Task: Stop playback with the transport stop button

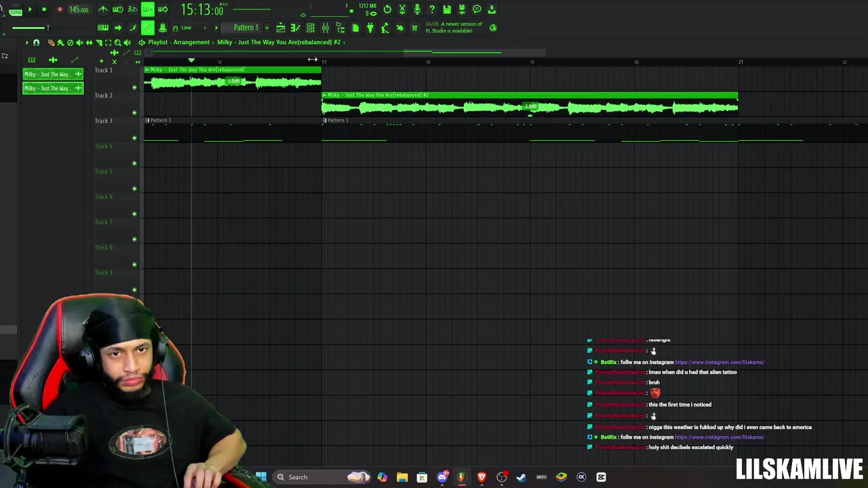Action: point(44,9)
